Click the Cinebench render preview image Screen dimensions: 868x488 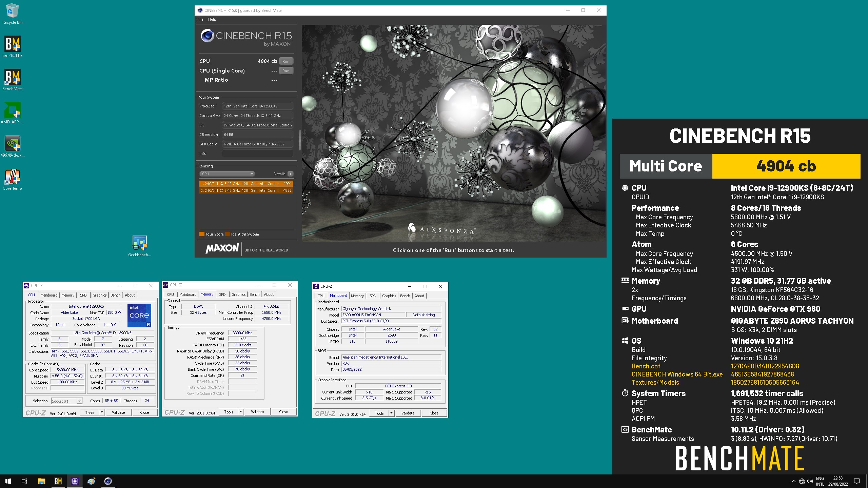[453, 133]
